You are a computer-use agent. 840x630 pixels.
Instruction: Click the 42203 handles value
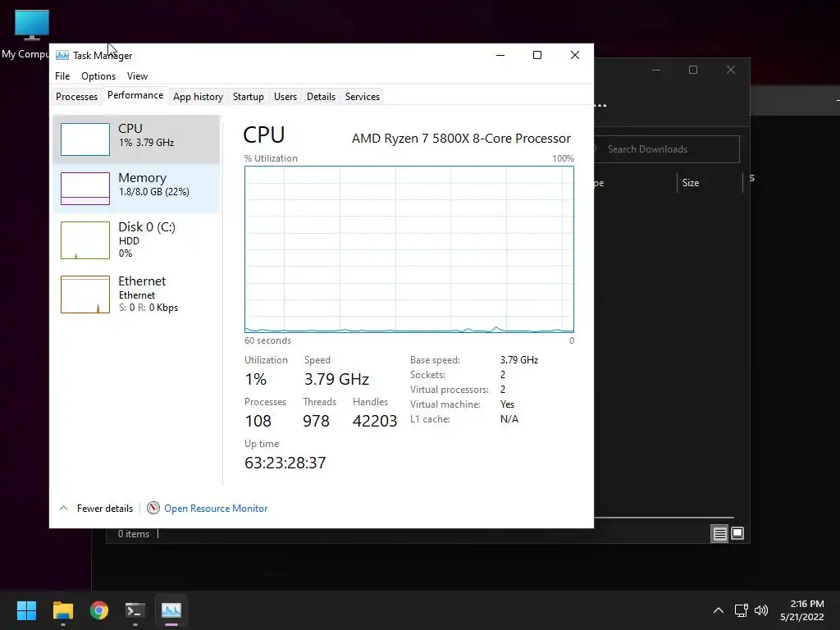pyautogui.click(x=374, y=421)
